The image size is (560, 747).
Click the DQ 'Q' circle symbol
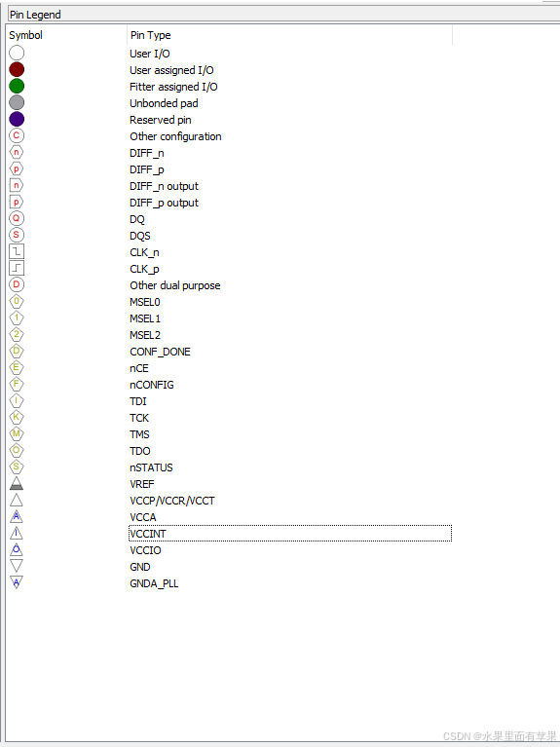17,219
